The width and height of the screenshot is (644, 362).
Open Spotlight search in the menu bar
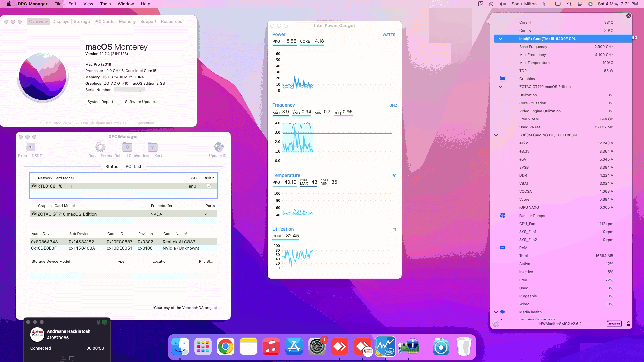pos(569,4)
